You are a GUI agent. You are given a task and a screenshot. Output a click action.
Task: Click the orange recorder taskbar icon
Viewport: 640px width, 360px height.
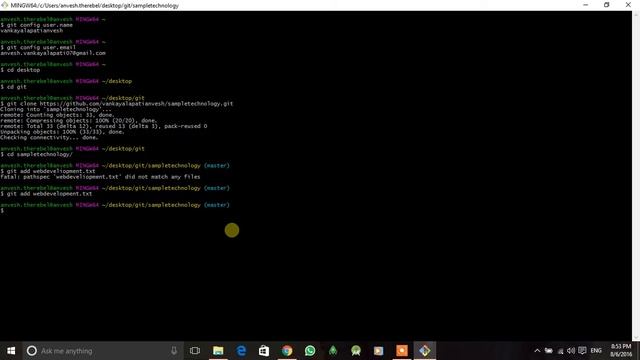[402, 351]
